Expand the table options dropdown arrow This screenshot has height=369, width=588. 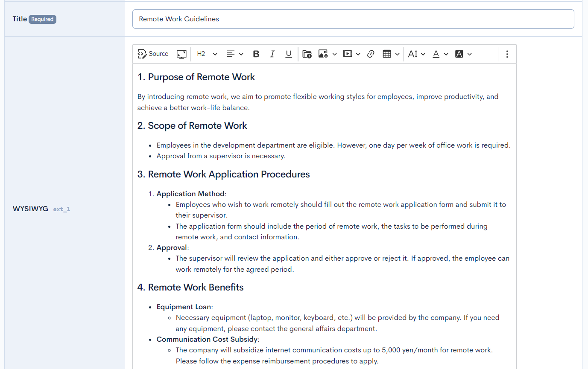tap(397, 54)
